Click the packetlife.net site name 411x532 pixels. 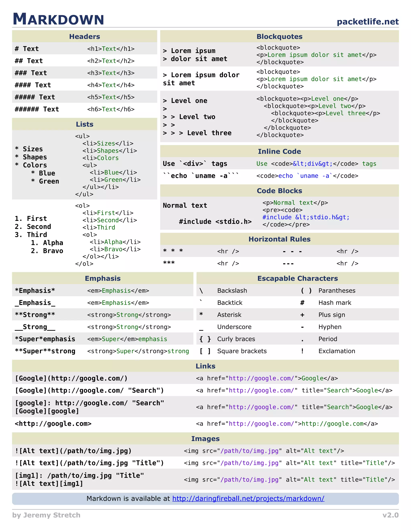point(367,22)
